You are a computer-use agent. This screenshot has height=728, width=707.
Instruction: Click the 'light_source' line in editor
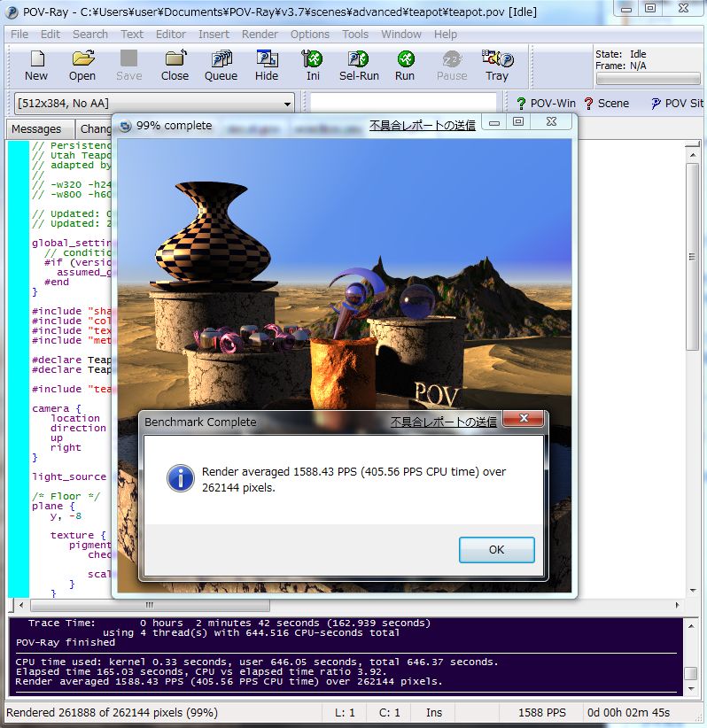[69, 476]
